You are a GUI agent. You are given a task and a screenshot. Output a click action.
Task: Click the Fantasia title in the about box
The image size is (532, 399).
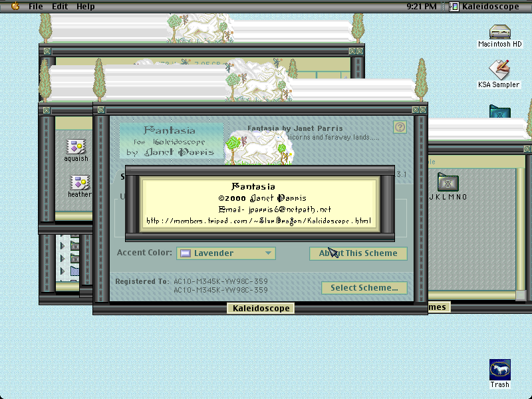(253, 186)
